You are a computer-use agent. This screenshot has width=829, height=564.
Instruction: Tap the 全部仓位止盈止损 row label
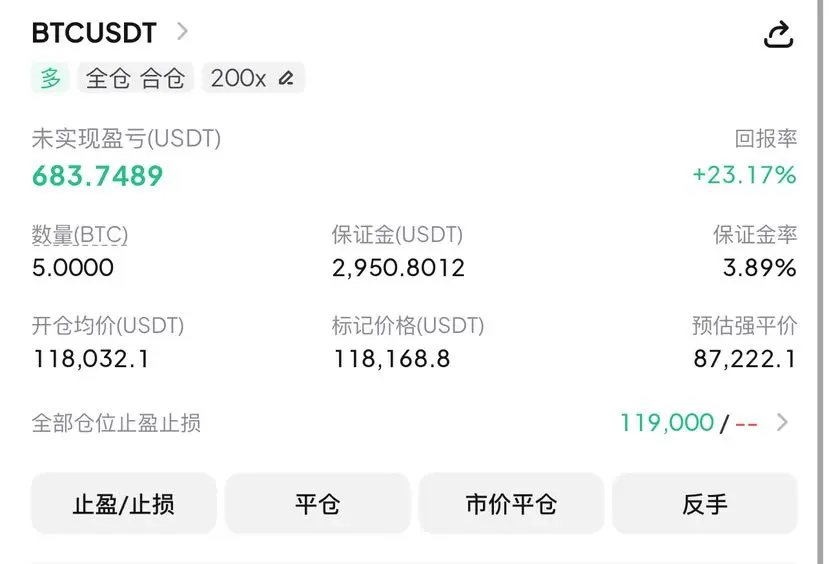[x=116, y=423]
